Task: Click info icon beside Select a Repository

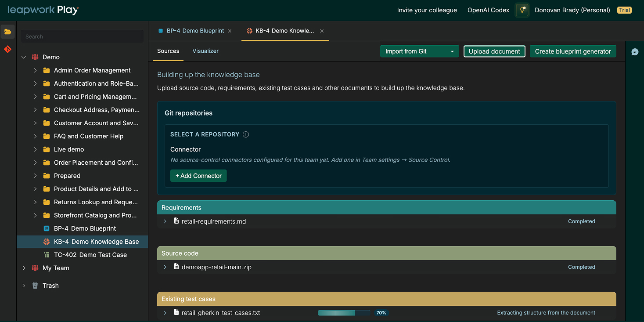Action: click(246, 134)
